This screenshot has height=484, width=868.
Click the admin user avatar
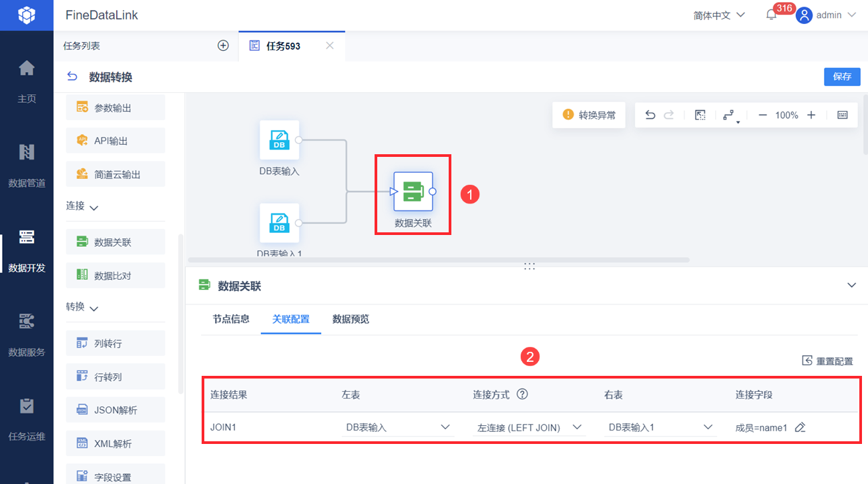804,15
